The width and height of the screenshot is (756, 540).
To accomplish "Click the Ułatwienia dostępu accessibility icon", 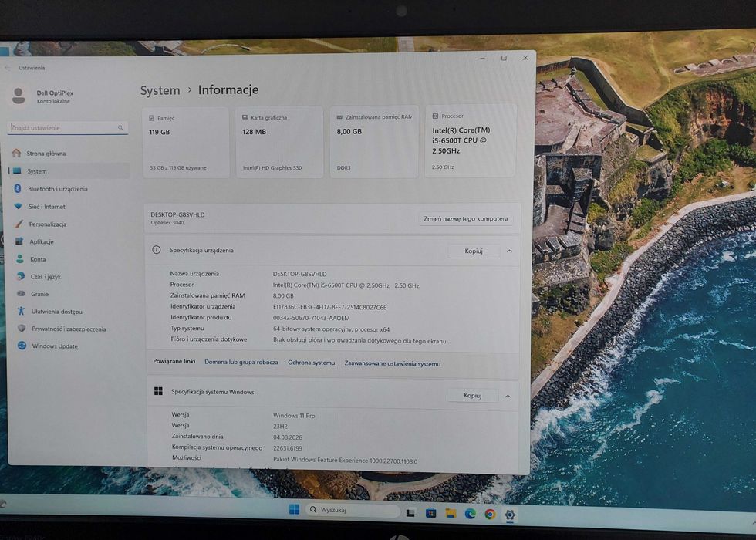I will (22, 311).
